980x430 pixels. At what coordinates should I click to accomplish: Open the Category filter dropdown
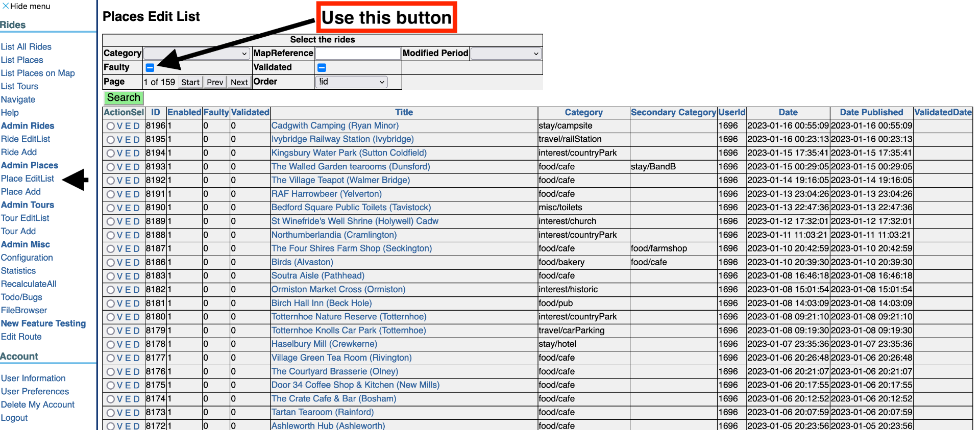[197, 54]
